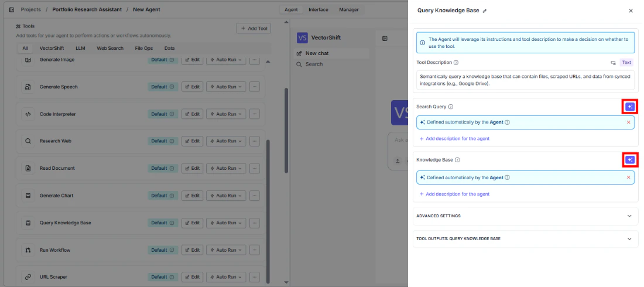Screen dimensions: 644x287
Task: Expand the Advanced Settings section
Action: coord(525,216)
